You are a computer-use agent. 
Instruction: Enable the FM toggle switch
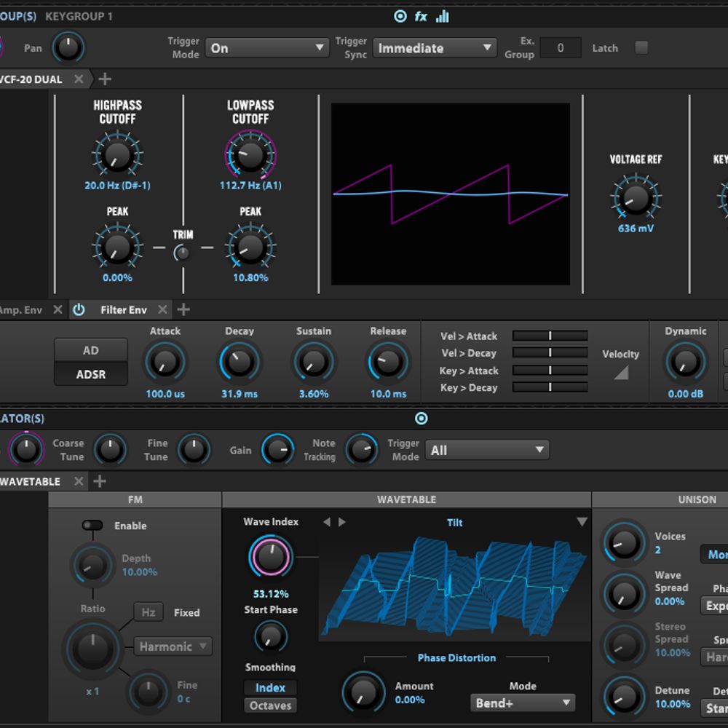pos(92,525)
